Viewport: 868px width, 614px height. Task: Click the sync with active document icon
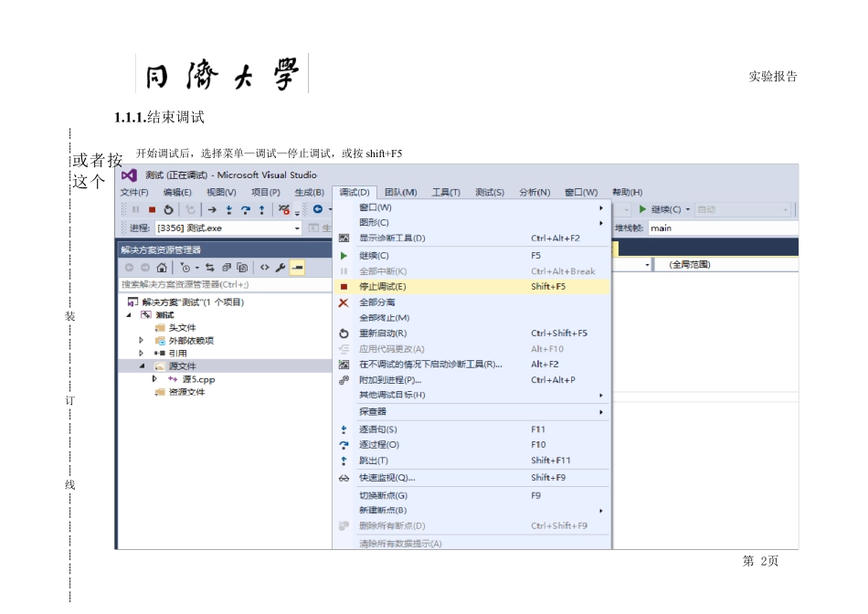[210, 268]
